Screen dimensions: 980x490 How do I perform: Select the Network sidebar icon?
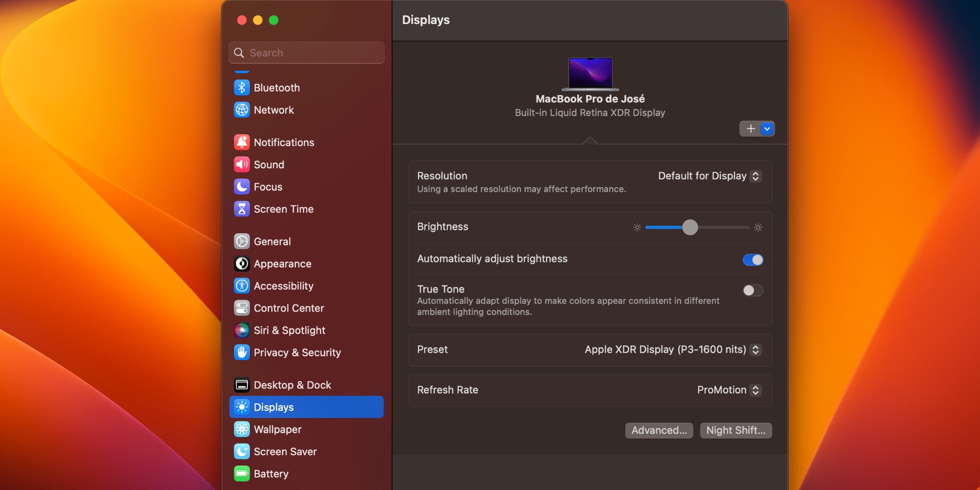pos(273,110)
